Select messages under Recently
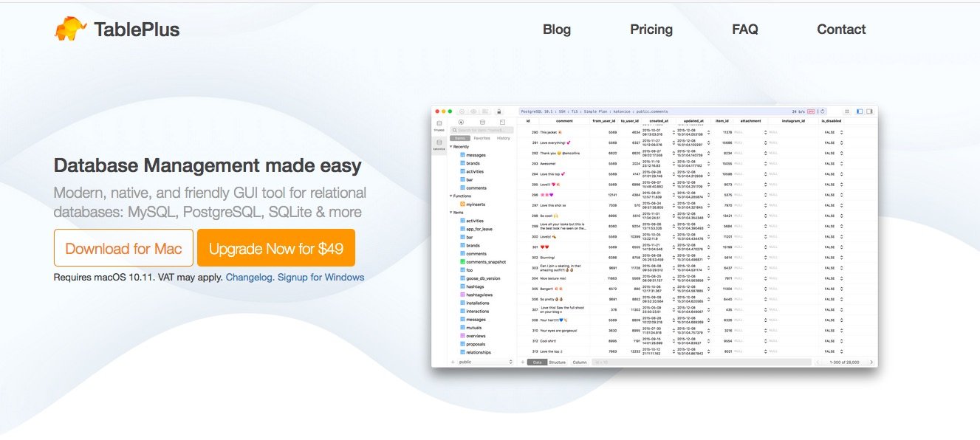 click(x=476, y=155)
